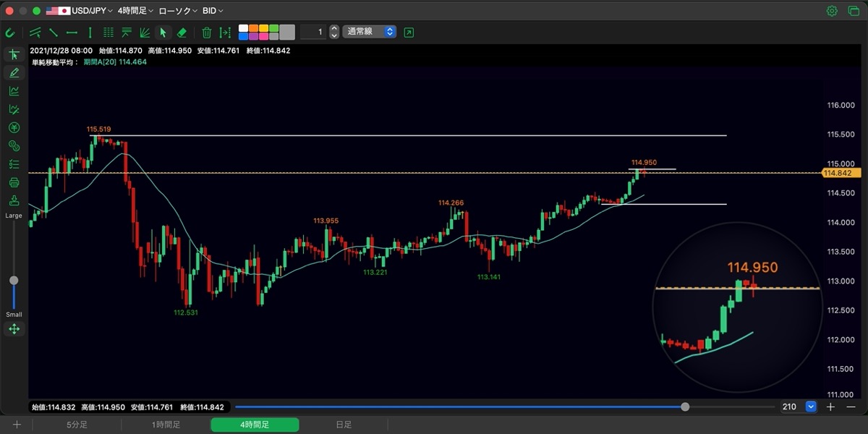Activate the arrow cursor selection tool
This screenshot has height=434, width=868.
tap(163, 33)
